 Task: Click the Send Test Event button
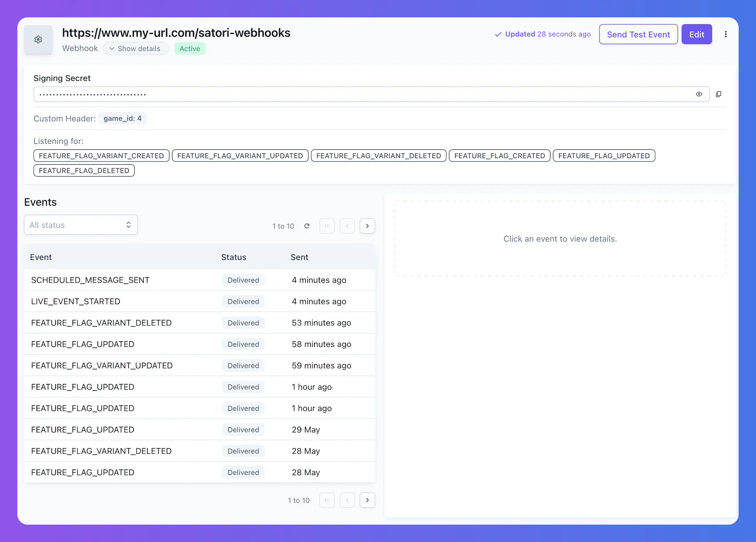click(x=638, y=34)
